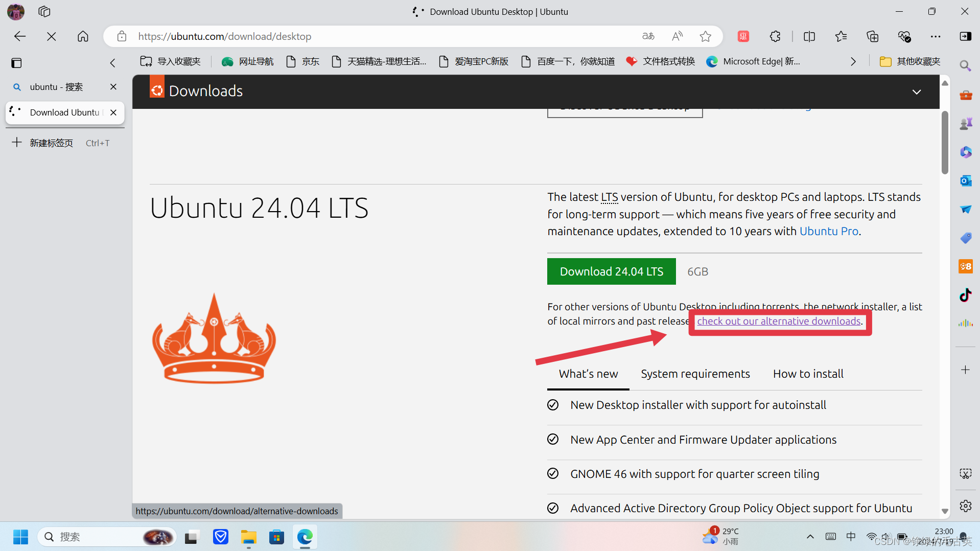
Task: Open the 文件格式转换 bookmark
Action: (x=661, y=61)
